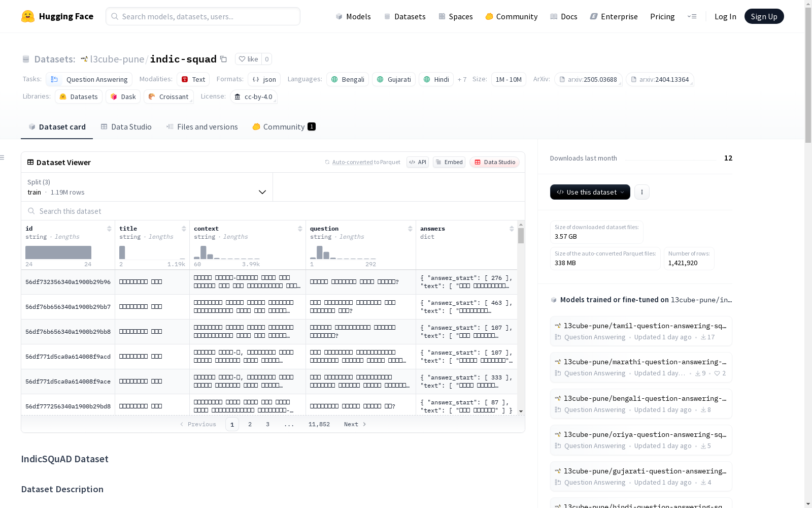Click the left-edge table of contents icon
Image resolution: width=812 pixels, height=508 pixels.
(x=3, y=157)
